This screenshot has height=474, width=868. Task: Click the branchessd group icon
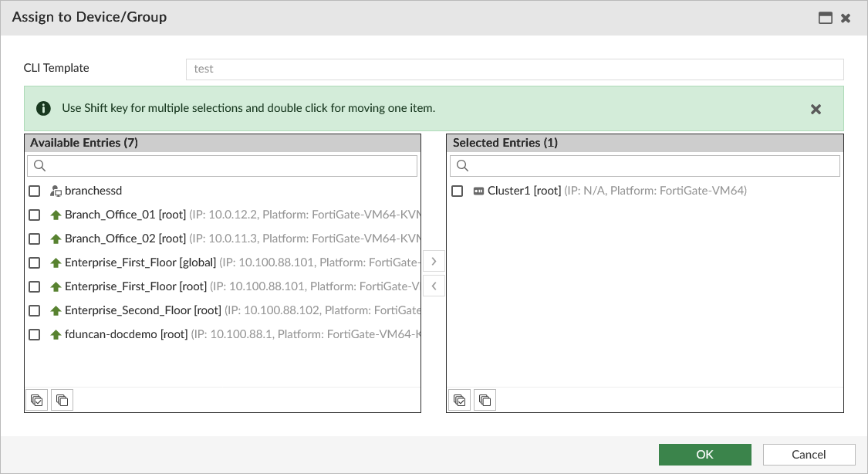click(56, 191)
